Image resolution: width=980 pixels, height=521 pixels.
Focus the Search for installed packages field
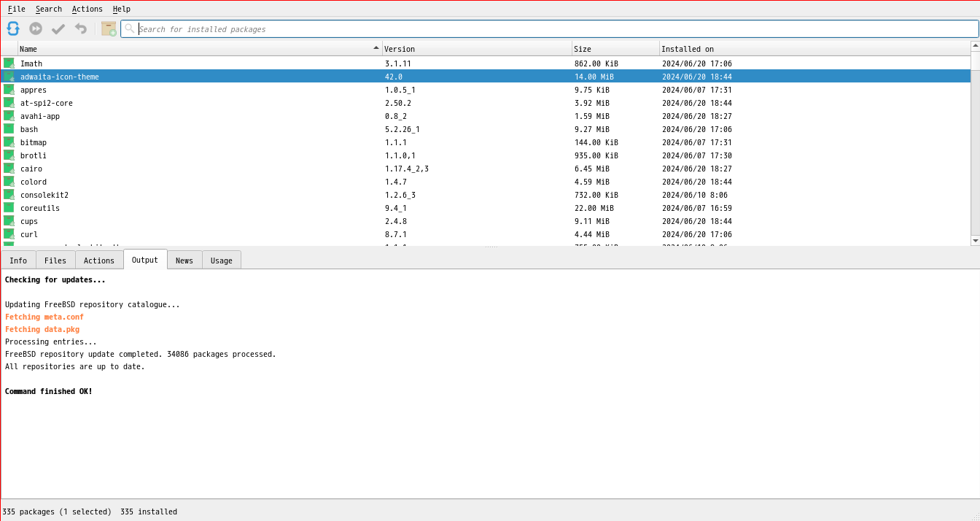(x=550, y=28)
